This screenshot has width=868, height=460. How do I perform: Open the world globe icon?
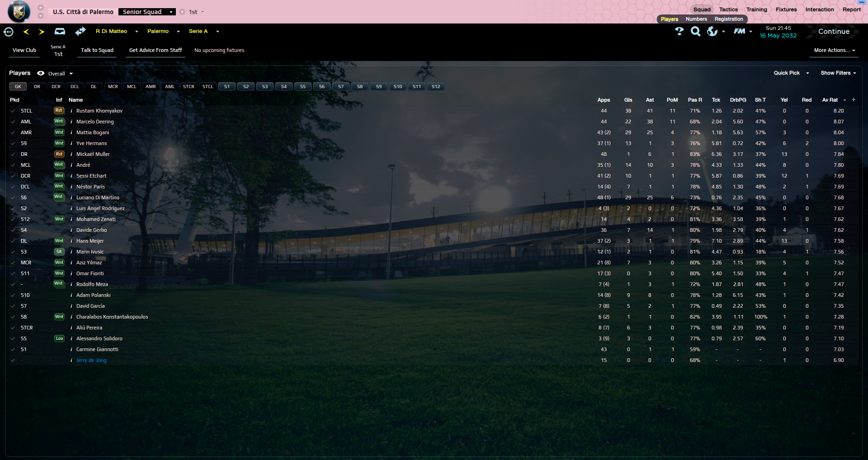[x=712, y=31]
